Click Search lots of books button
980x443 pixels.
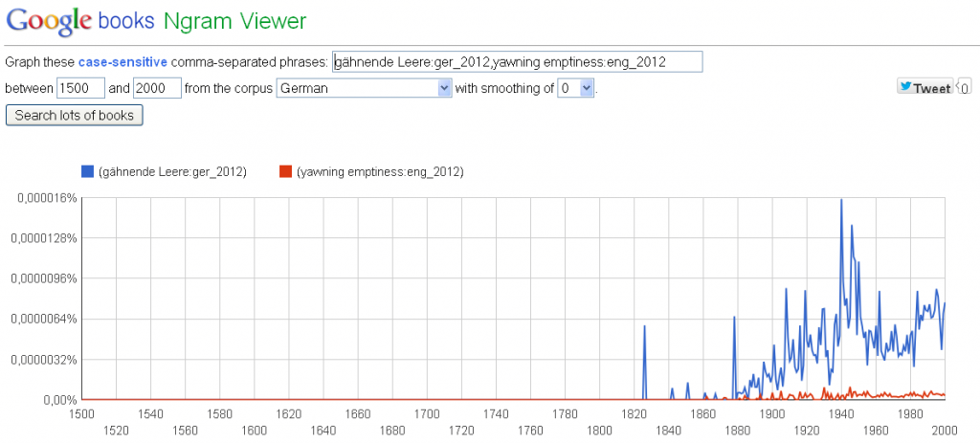75,116
